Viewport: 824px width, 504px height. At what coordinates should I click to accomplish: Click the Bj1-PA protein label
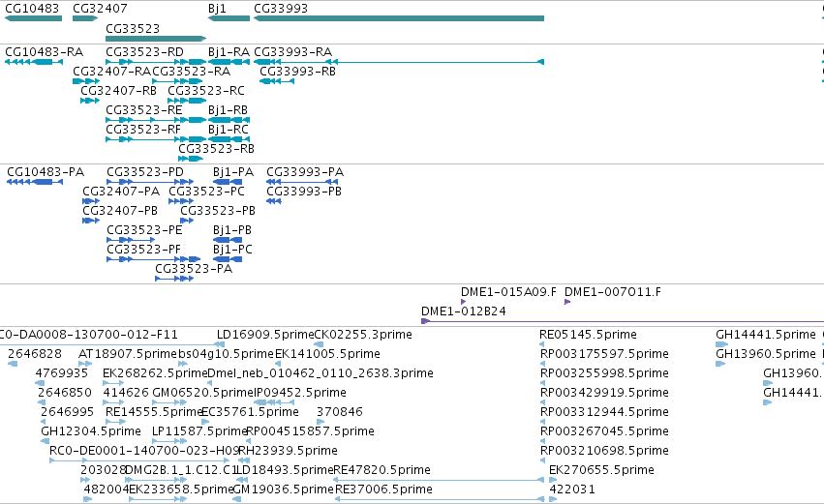pyautogui.click(x=233, y=172)
